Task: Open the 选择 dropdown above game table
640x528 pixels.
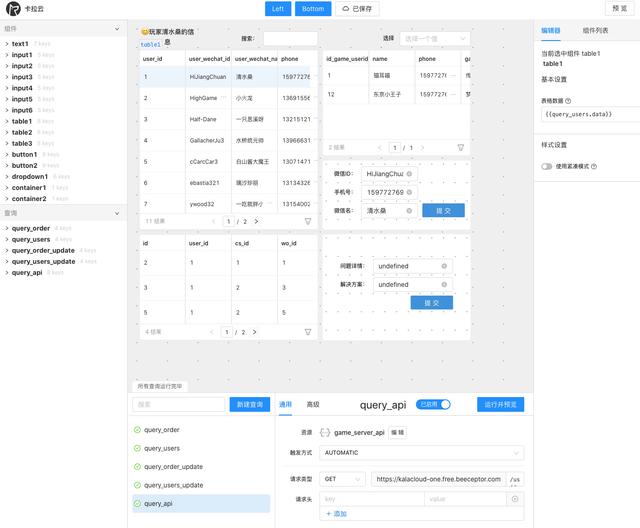Action: point(435,39)
